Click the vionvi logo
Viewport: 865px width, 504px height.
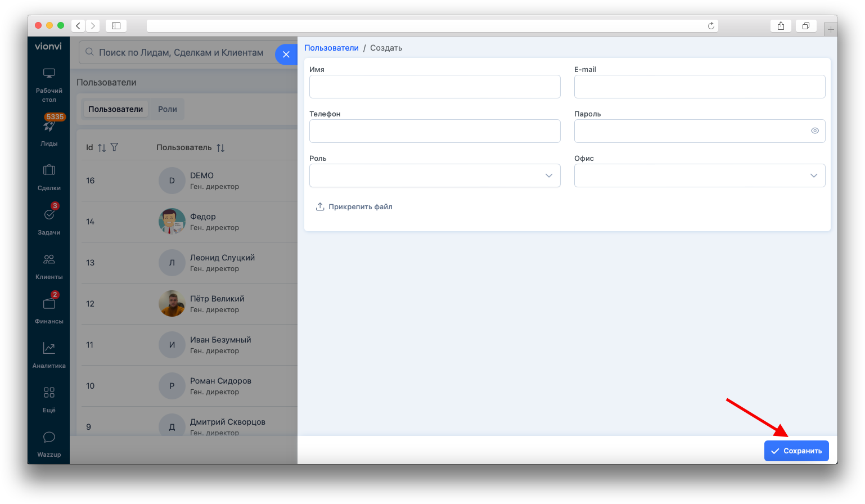click(x=48, y=46)
